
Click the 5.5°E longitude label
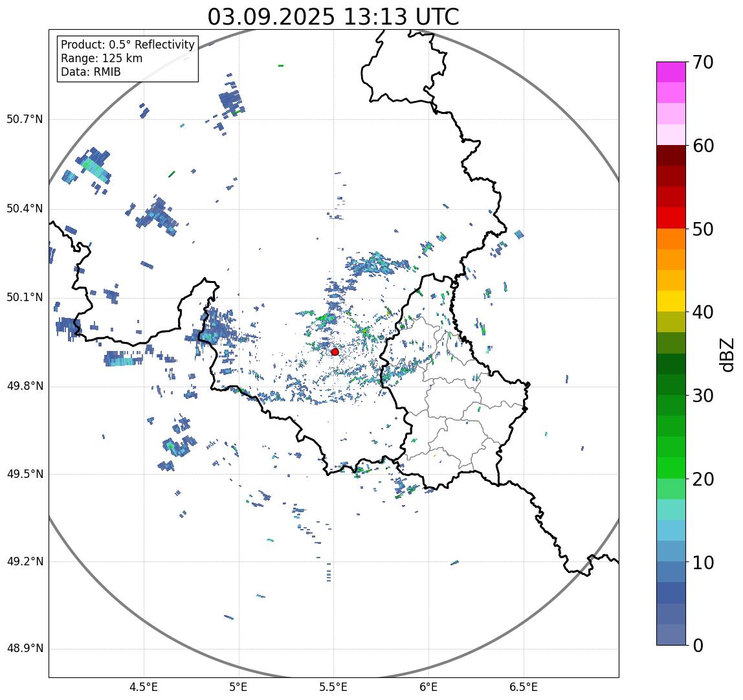pyautogui.click(x=333, y=687)
